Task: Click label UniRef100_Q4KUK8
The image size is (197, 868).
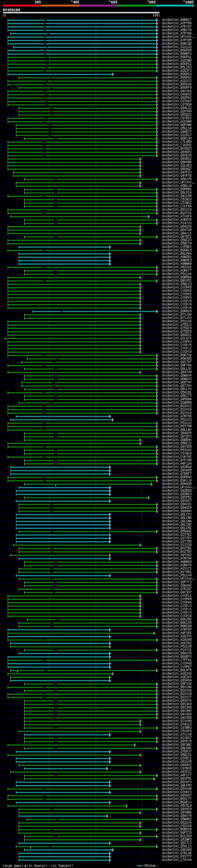Action: pos(177,850)
